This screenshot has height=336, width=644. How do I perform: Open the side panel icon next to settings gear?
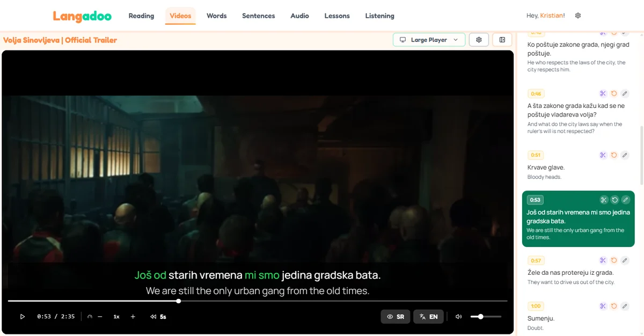click(502, 39)
